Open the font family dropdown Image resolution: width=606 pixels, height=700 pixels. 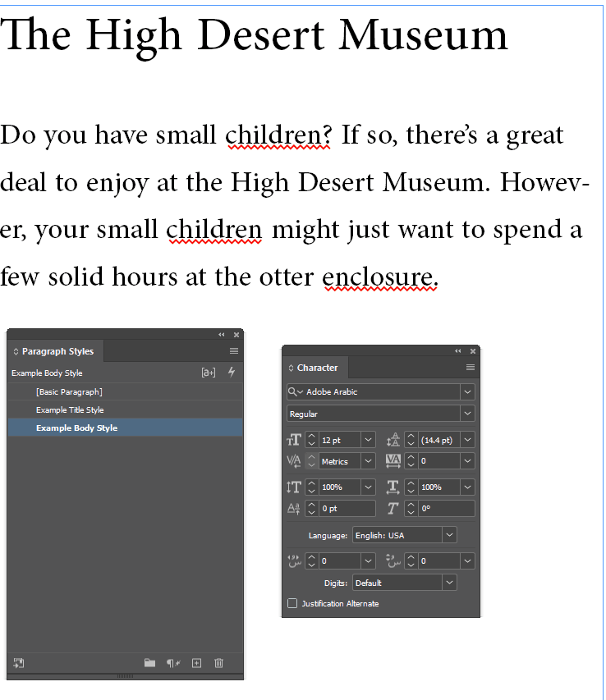[467, 391]
